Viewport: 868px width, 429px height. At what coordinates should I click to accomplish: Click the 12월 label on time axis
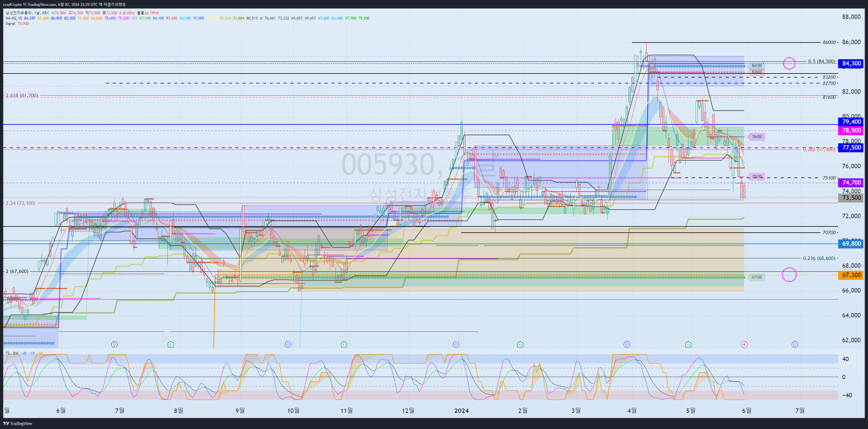408,410
